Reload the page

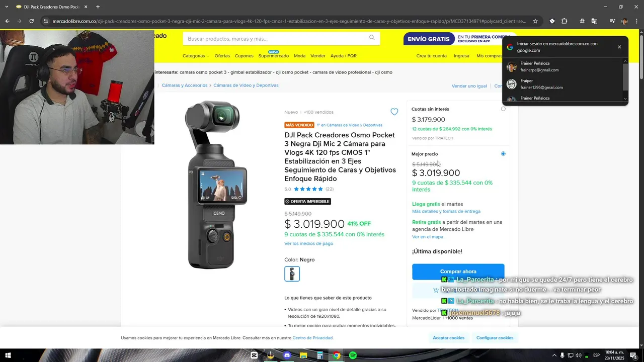tap(31, 21)
